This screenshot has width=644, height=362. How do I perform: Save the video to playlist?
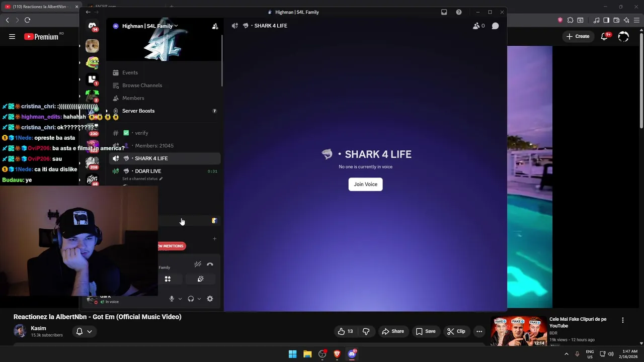(x=425, y=331)
